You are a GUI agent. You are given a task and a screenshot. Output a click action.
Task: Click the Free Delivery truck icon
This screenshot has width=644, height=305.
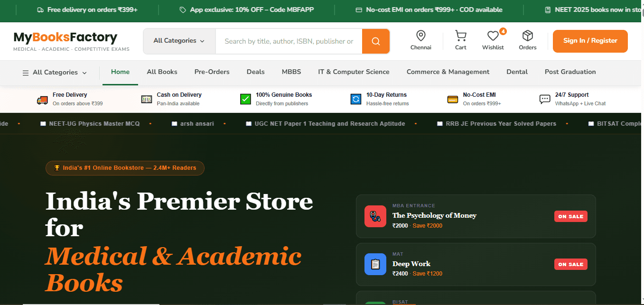42,99
